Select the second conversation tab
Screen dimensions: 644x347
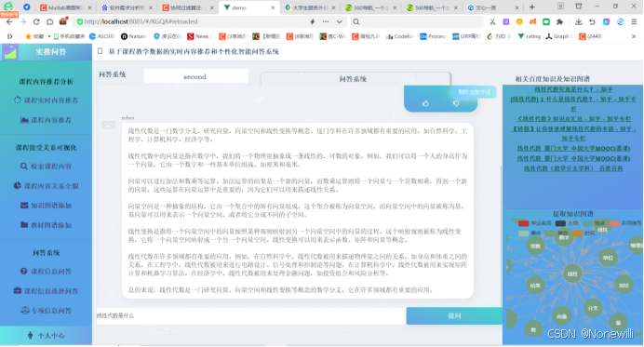(195, 76)
